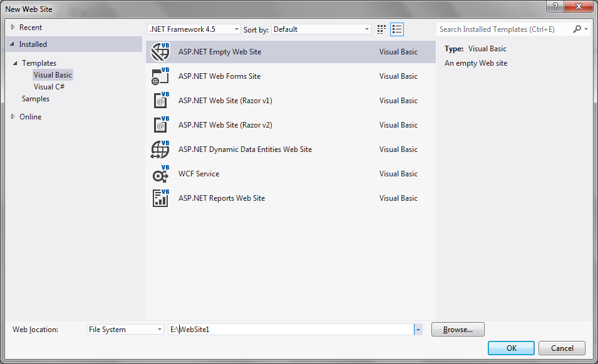Image resolution: width=598 pixels, height=364 pixels.
Task: Close the New Web Site dialog
Action: [x=579, y=6]
